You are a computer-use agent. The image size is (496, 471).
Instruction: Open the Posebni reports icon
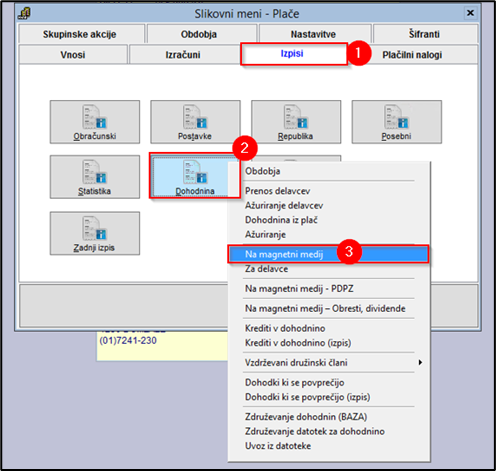pyautogui.click(x=396, y=122)
